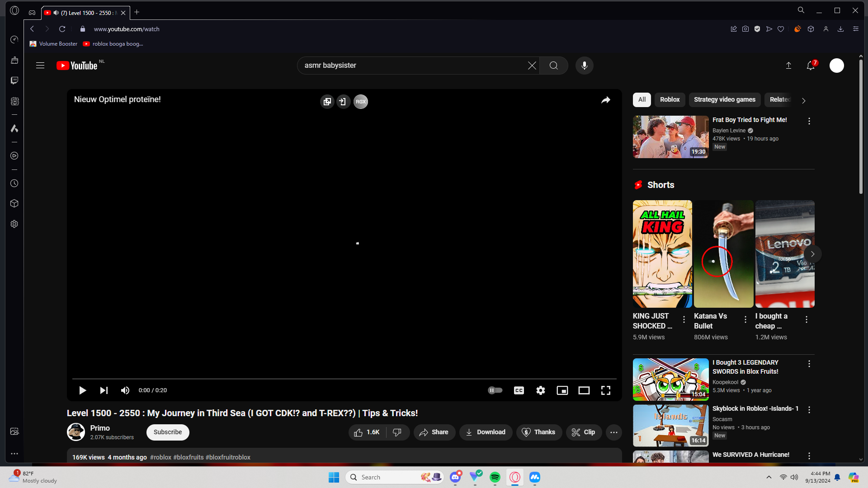Click the ad blocker shield icon
Image resolution: width=868 pixels, height=488 pixels.
coord(757,29)
